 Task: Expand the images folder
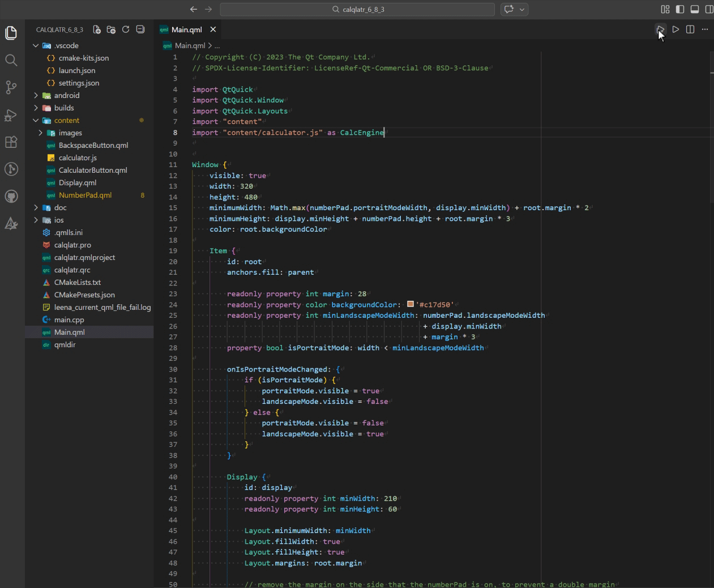[40, 133]
